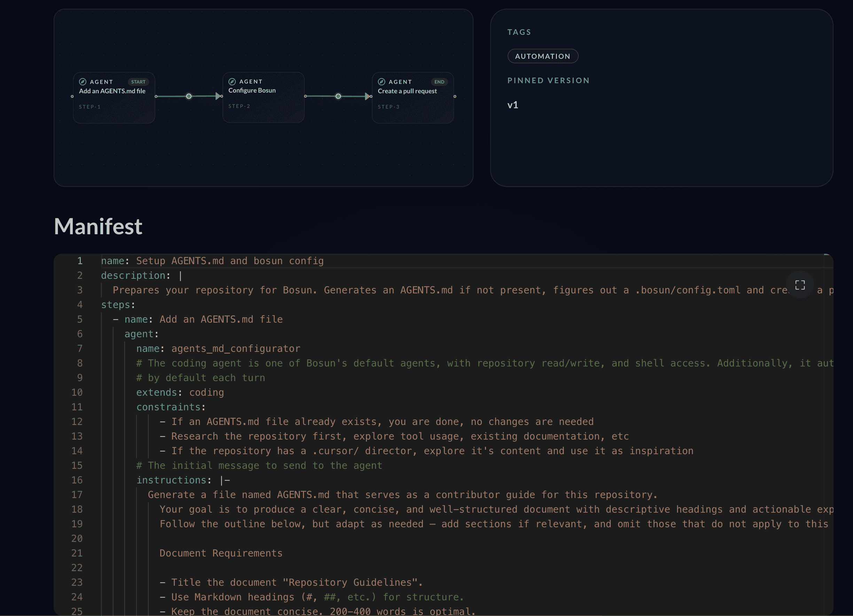Image resolution: width=853 pixels, height=616 pixels.
Task: Select the 'Add an AGENTS.md file' node title
Action: click(112, 91)
